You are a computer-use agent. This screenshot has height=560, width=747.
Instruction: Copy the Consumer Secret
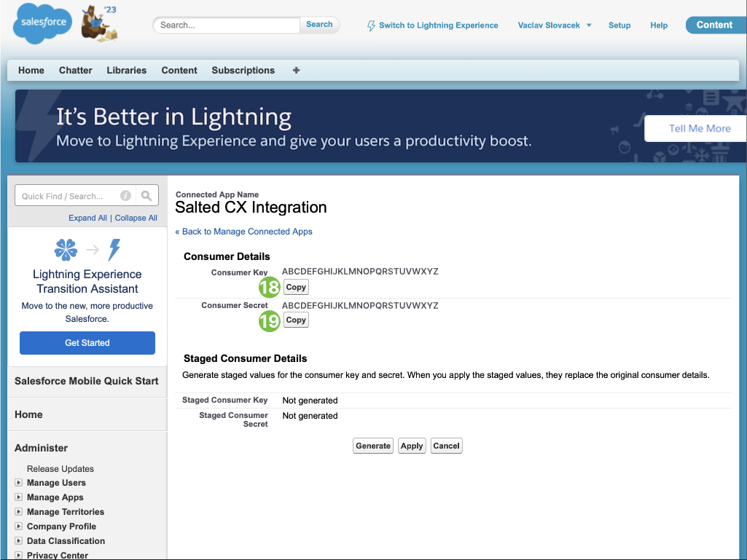pyautogui.click(x=296, y=320)
